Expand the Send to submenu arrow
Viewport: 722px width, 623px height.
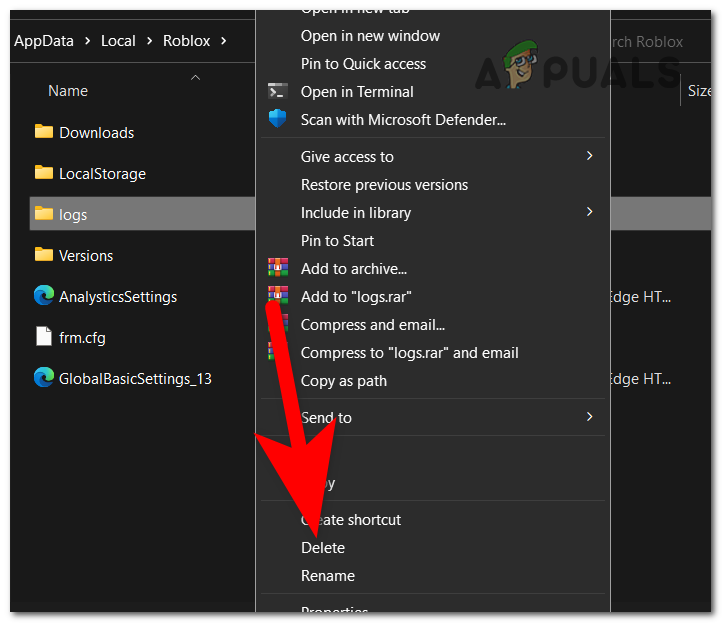[590, 417]
